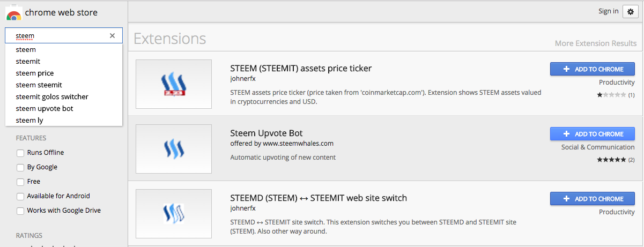Screen dimensions: 644x247
Task: Open the STEEM assets price ticker thumbnail
Action: [173, 85]
